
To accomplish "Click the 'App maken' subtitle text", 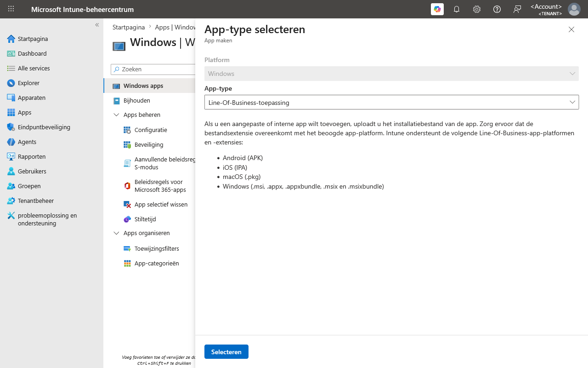I will pos(218,40).
